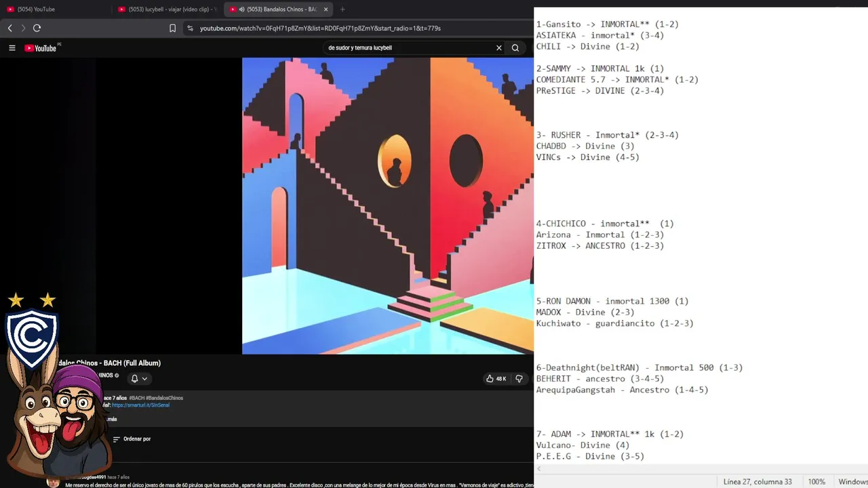Open a new browser tab
The height and width of the screenshot is (488, 868).
point(342,9)
